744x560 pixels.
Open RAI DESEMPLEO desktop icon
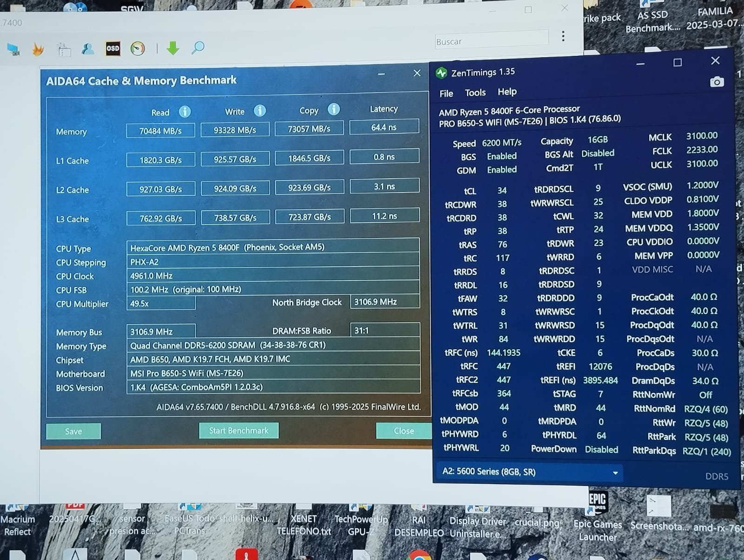[418, 521]
